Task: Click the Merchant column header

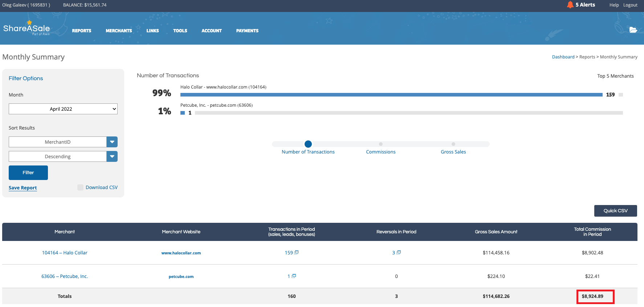Action: (x=65, y=232)
